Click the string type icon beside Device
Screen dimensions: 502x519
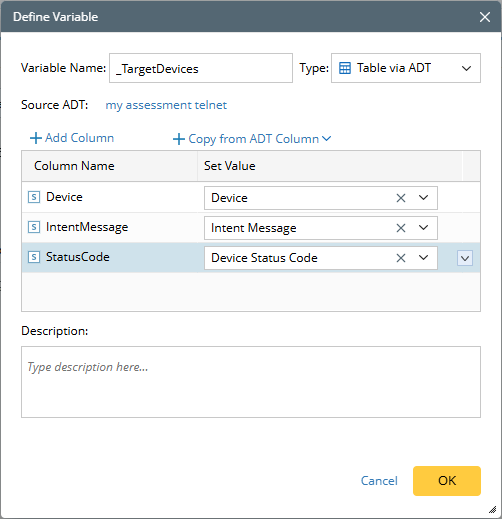pos(34,197)
